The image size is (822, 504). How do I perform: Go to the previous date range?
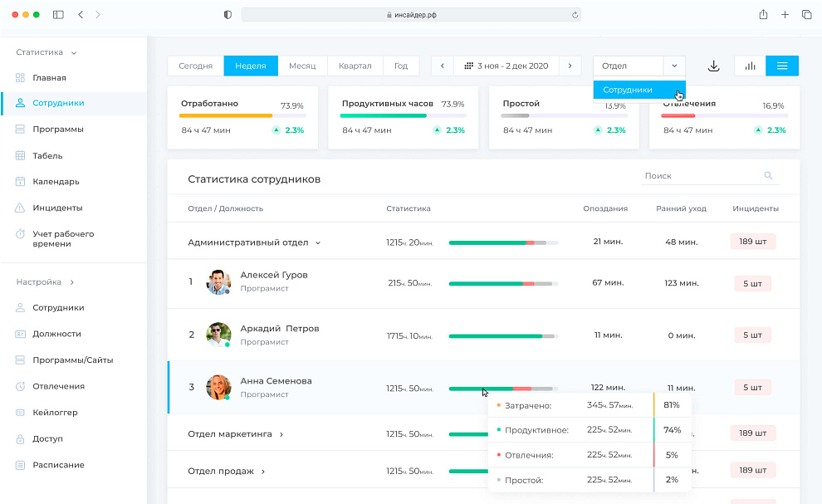[443, 66]
